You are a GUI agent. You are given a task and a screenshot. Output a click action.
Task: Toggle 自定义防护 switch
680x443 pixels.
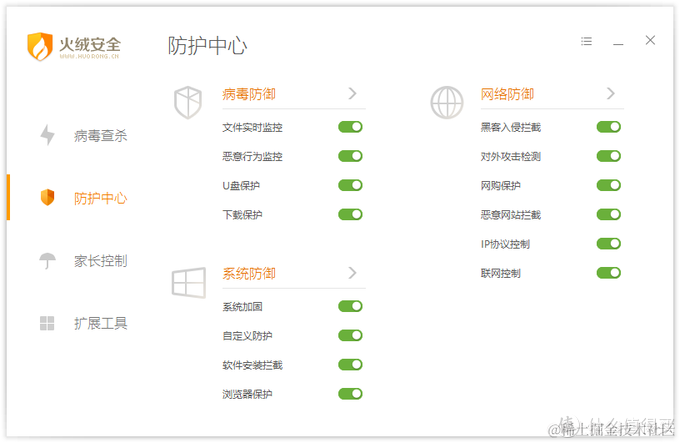(350, 336)
